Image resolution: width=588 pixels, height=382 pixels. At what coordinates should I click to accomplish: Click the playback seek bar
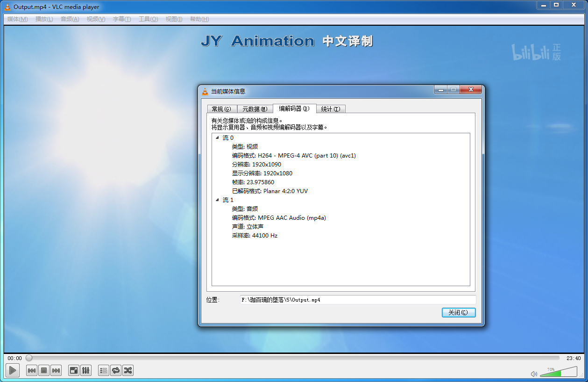[x=293, y=358]
